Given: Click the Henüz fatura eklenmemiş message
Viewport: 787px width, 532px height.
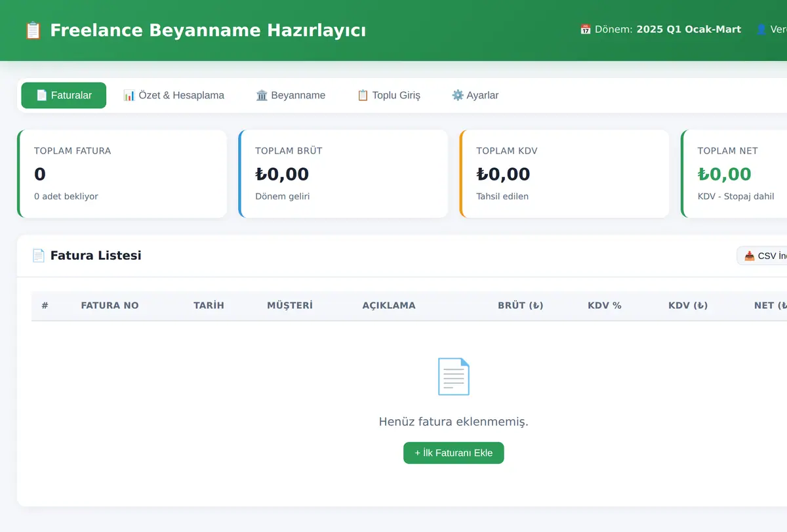Looking at the screenshot, I should (453, 421).
